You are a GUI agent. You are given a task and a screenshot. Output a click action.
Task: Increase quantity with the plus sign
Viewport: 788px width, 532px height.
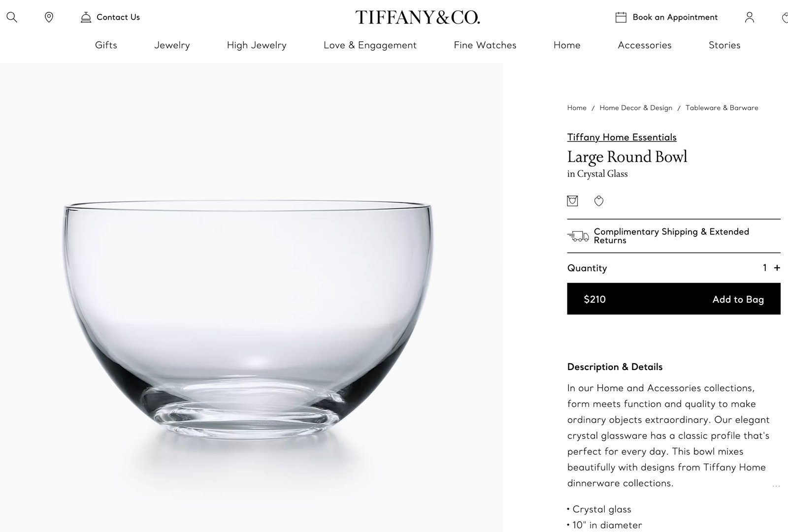(777, 268)
